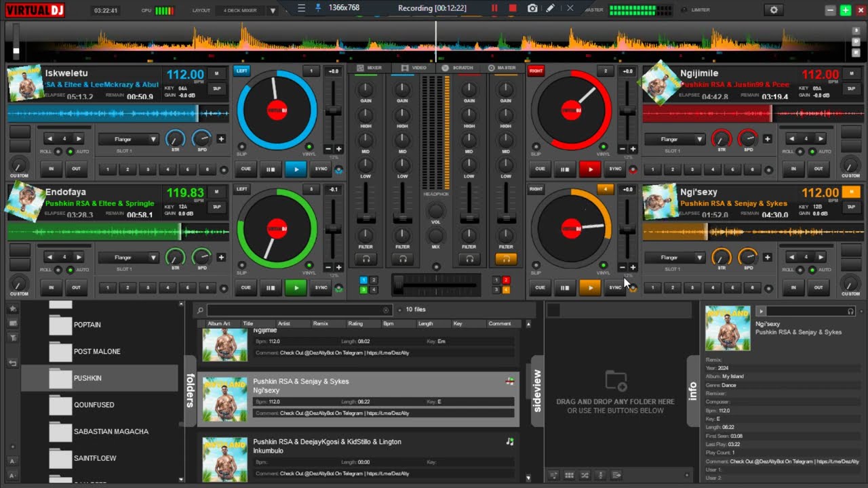This screenshot has width=868, height=488.
Task: Click the pause-stop button on the Iskweletu deck
Action: pyautogui.click(x=271, y=169)
